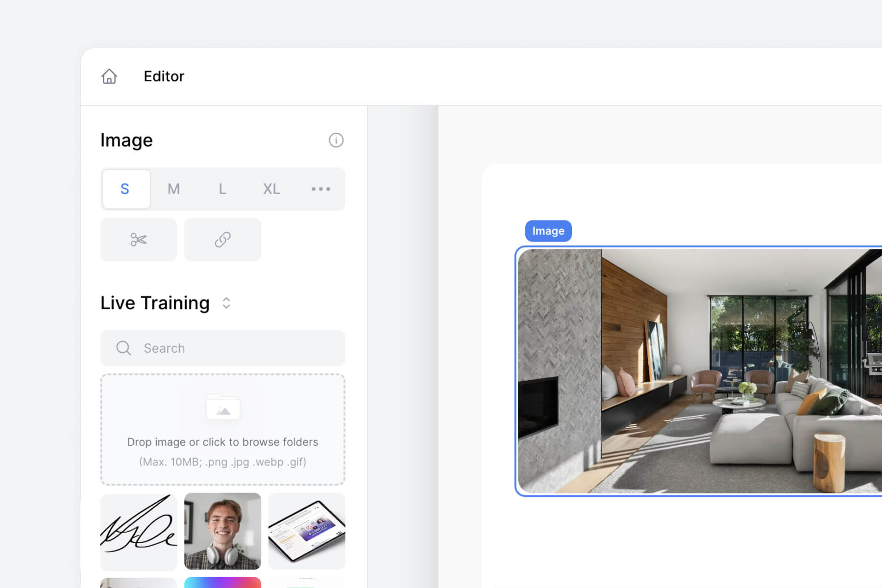Screen dimensions: 882x588
Task: Choose the XL image size
Action: point(271,189)
